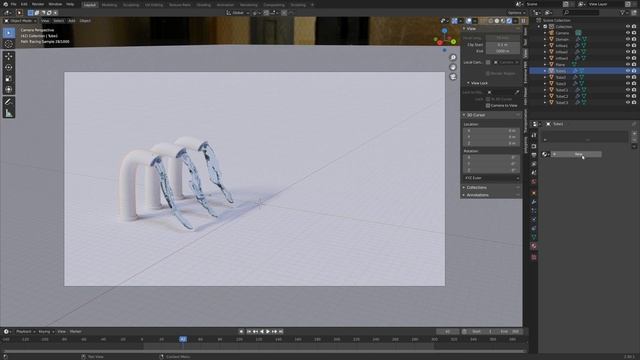Switch to Modeling workspace tab
Screen dimensions: 640x360
click(x=109, y=5)
